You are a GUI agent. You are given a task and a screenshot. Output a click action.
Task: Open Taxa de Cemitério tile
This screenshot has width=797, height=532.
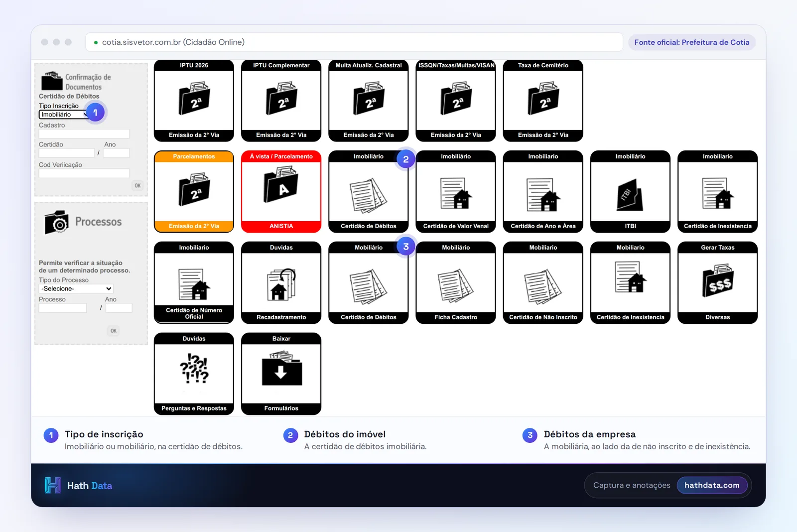coord(543,101)
